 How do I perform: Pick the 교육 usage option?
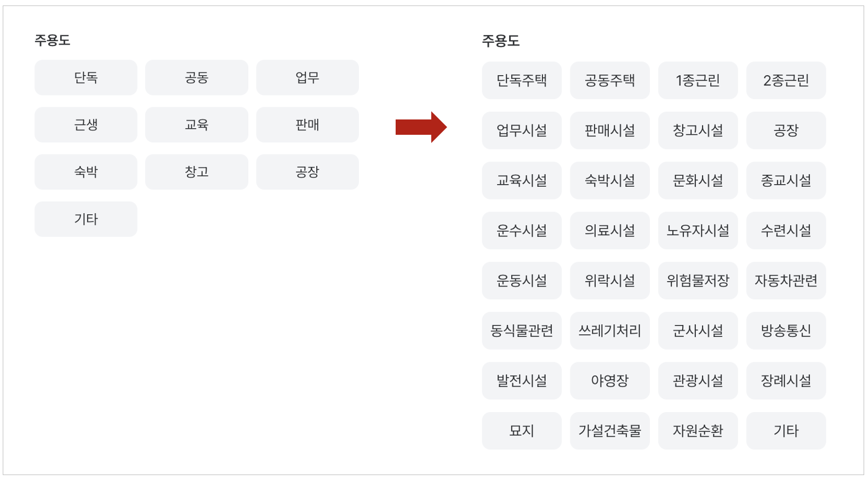click(x=196, y=125)
